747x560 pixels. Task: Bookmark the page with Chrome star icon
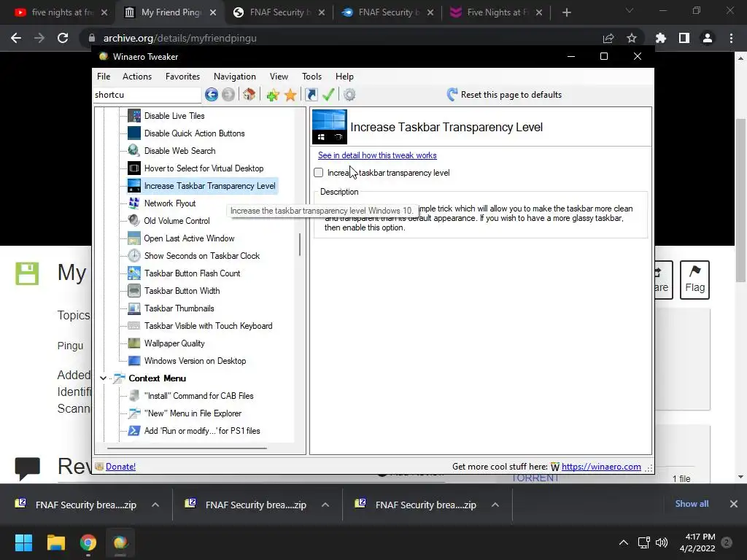pyautogui.click(x=632, y=38)
